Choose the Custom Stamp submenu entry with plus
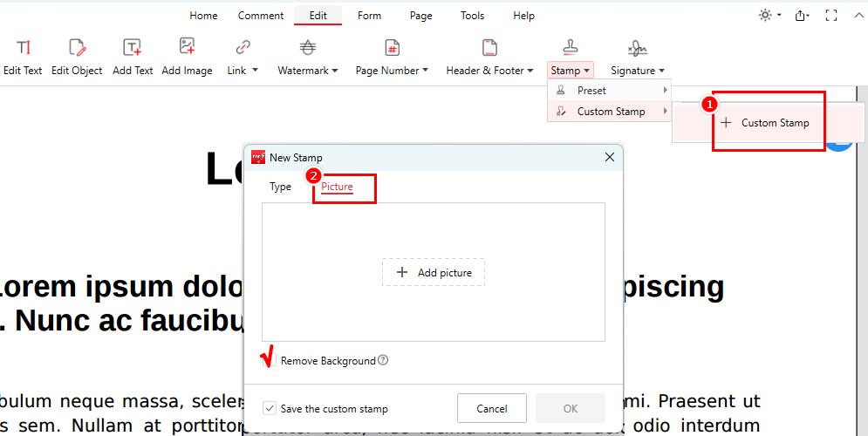 pyautogui.click(x=767, y=123)
